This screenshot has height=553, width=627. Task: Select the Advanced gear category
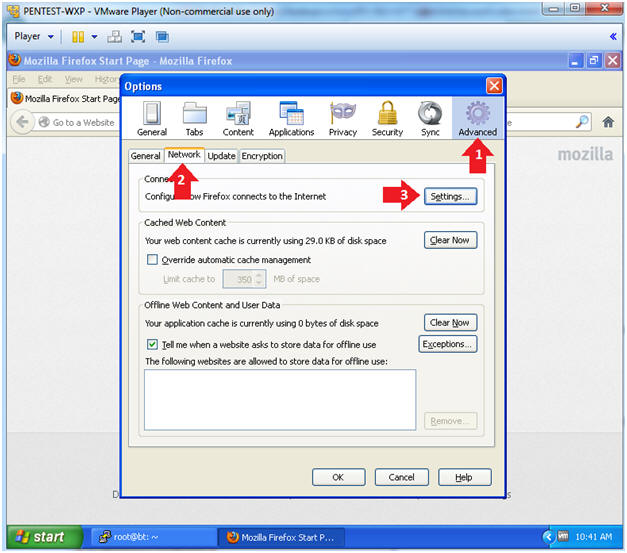click(x=477, y=119)
